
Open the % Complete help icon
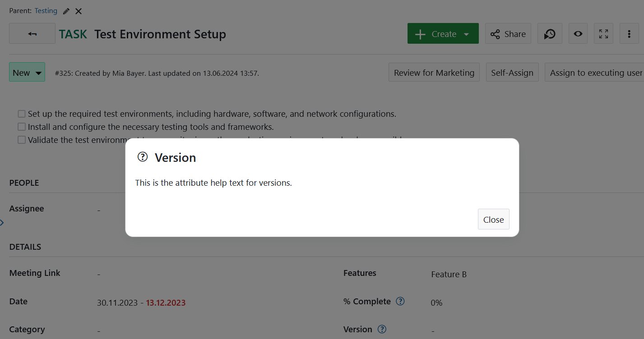pyautogui.click(x=400, y=301)
